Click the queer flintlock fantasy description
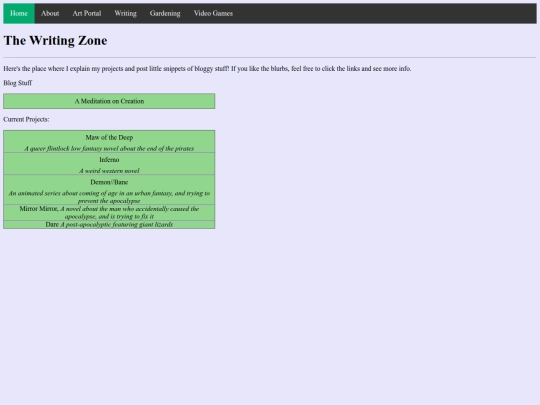Image resolution: width=540 pixels, height=405 pixels. [109, 148]
